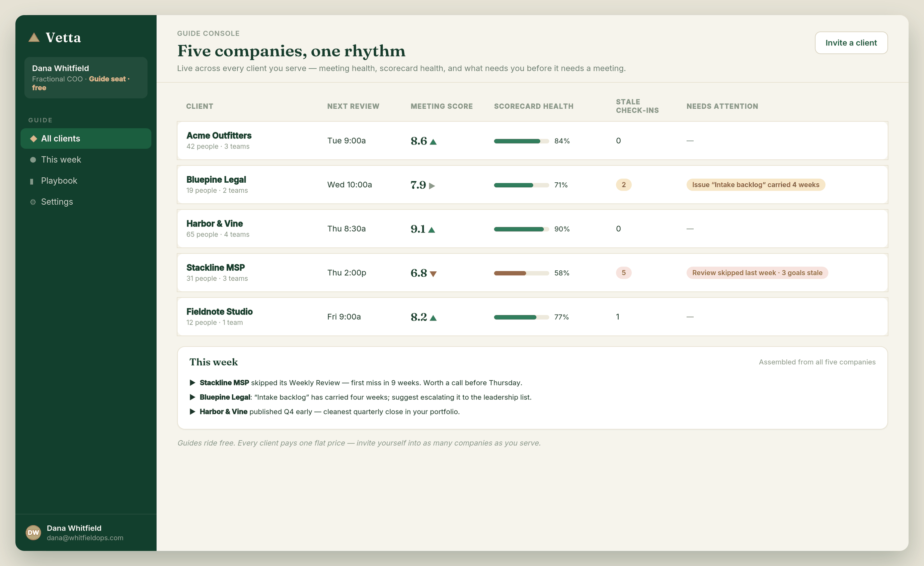924x566 pixels.
Task: Go to This week in sidebar
Action: pyautogui.click(x=86, y=159)
